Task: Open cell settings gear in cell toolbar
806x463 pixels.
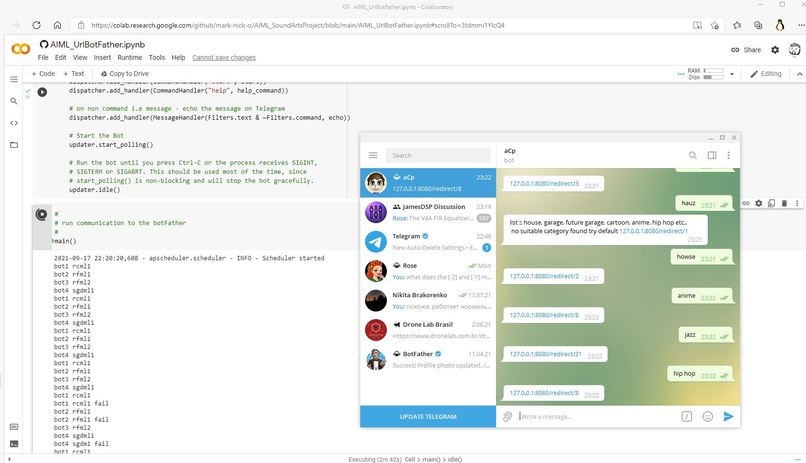Action: click(759, 203)
